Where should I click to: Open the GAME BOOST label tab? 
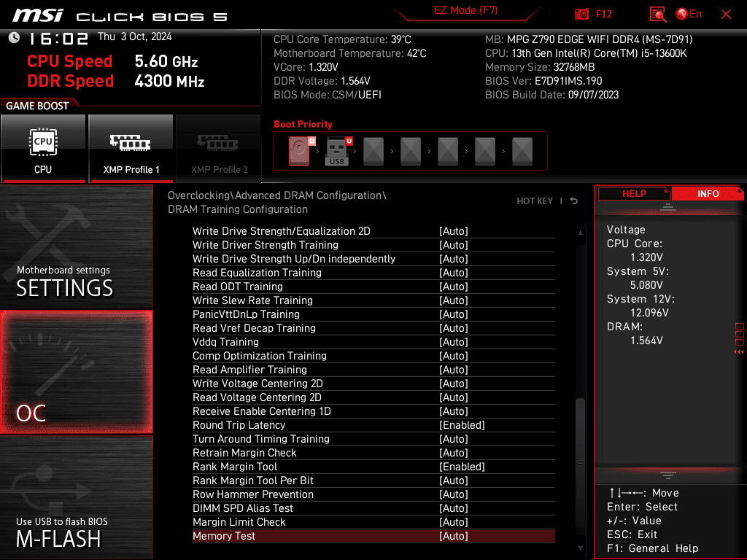37,106
